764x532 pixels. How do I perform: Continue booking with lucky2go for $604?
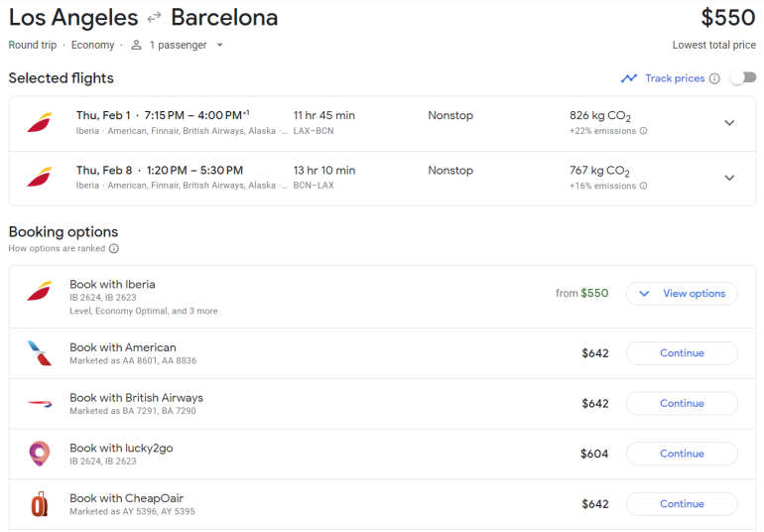tap(682, 454)
